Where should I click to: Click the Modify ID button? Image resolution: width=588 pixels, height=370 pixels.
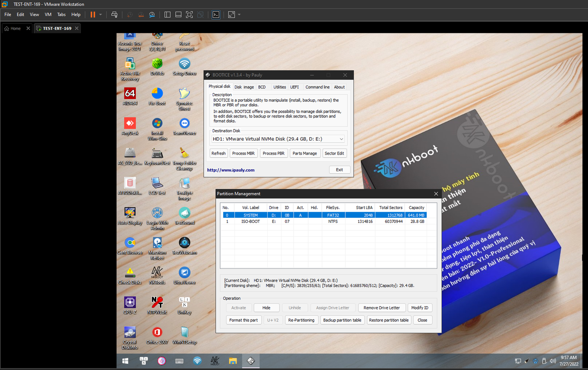tap(420, 308)
